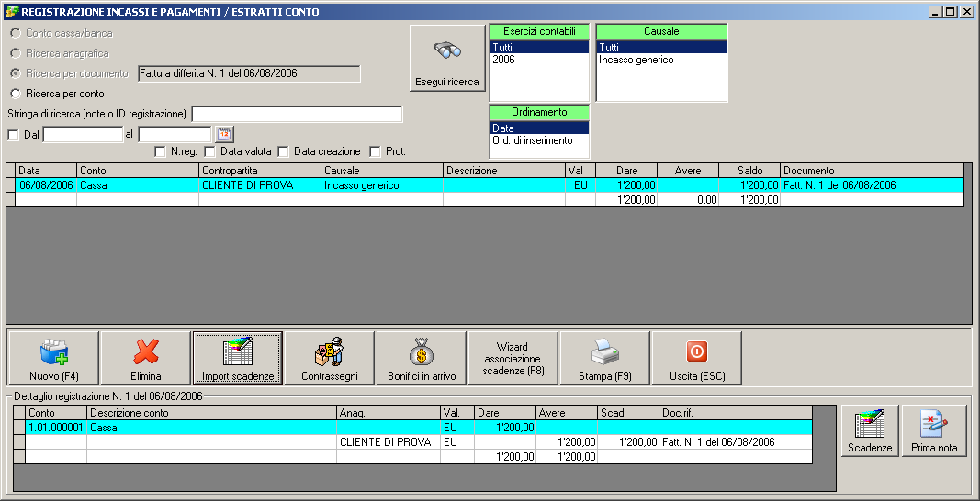Image resolution: width=980 pixels, height=501 pixels.
Task: Open Contrassegni delivery icon button
Action: click(x=330, y=359)
